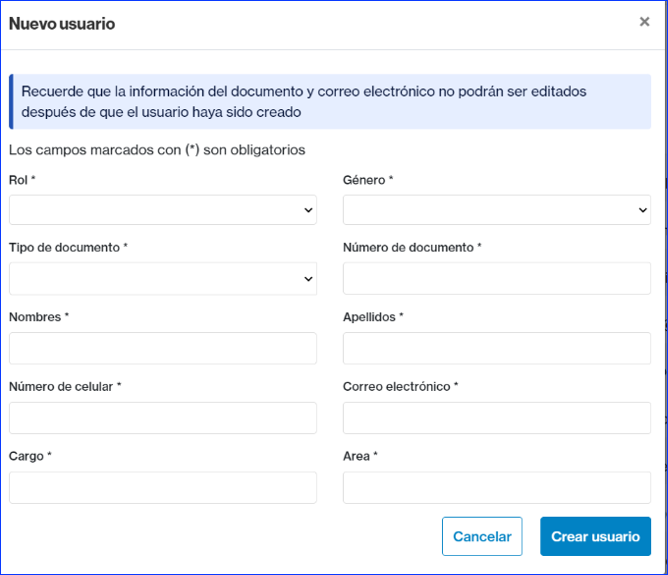Image resolution: width=668 pixels, height=575 pixels.
Task: Click the "Correo electrónico *" label
Action: pos(400,386)
